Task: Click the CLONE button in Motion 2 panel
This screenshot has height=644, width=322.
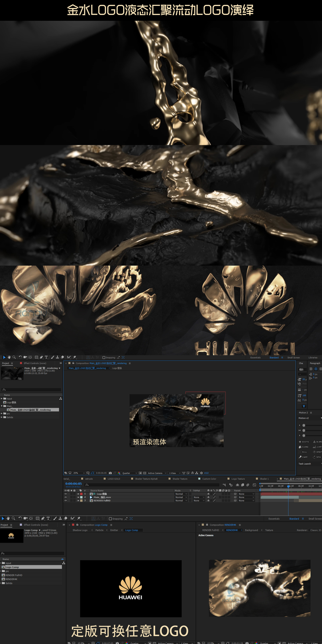Action: (303, 447)
